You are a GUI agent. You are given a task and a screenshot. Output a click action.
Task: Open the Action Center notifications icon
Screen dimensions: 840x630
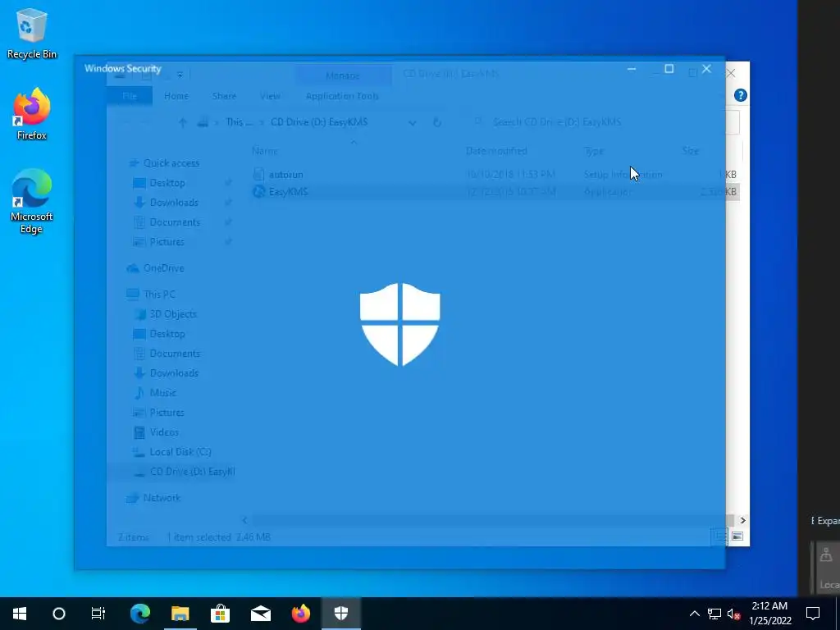pyautogui.click(x=813, y=614)
